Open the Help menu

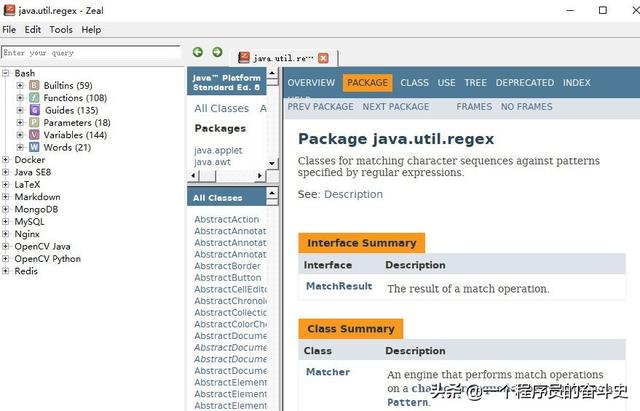pos(91,30)
